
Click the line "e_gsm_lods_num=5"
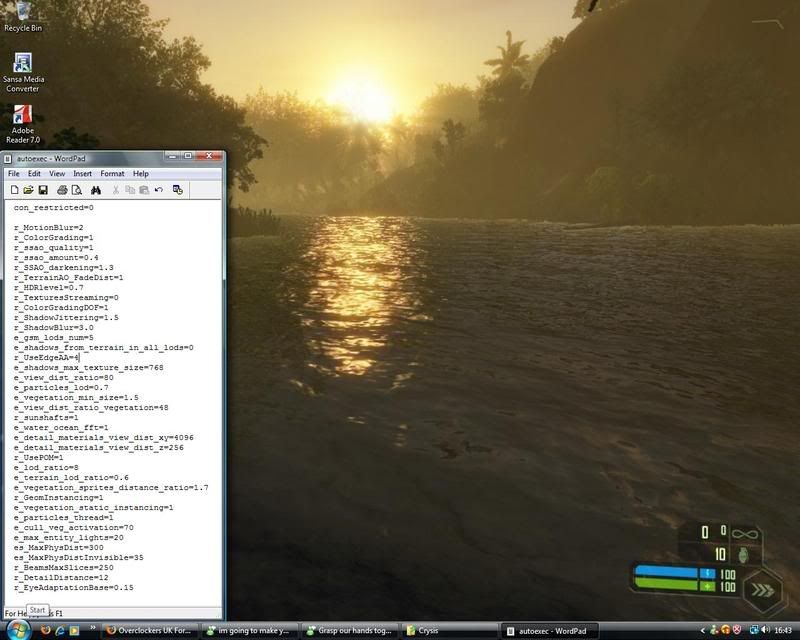pos(54,337)
